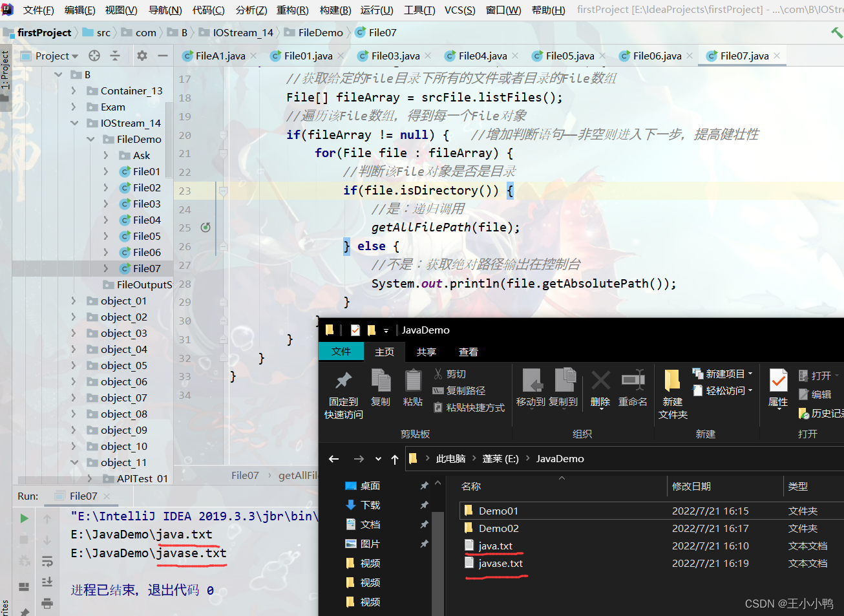
Task: Click Copy path (复制路径) in Explorer ribbon
Action: [x=459, y=390]
